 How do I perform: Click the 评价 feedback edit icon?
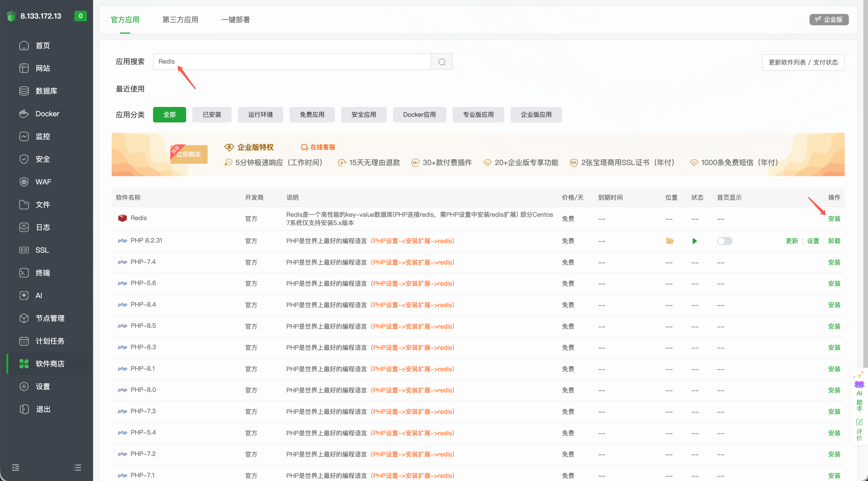[x=859, y=422]
